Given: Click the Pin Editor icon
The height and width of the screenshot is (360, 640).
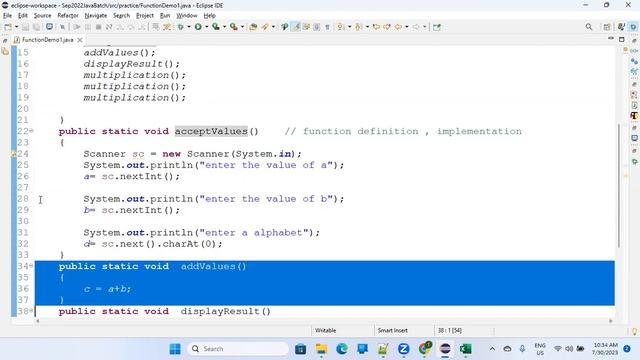Looking at the screenshot, I should point(437,27).
